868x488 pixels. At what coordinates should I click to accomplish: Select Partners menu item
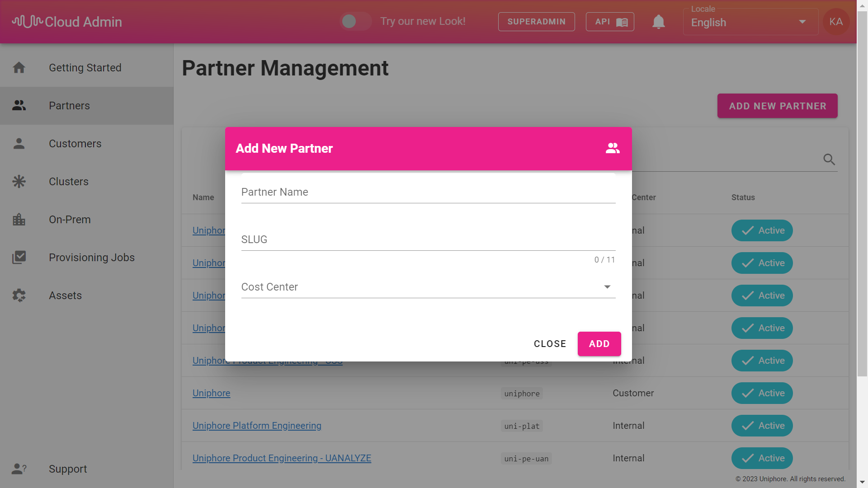point(87,106)
